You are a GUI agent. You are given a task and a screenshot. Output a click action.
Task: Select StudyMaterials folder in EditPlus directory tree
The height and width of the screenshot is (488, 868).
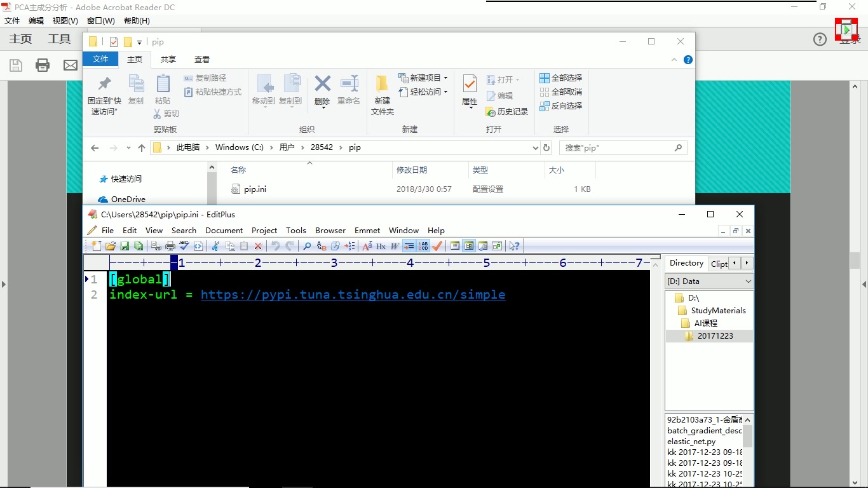(x=718, y=311)
